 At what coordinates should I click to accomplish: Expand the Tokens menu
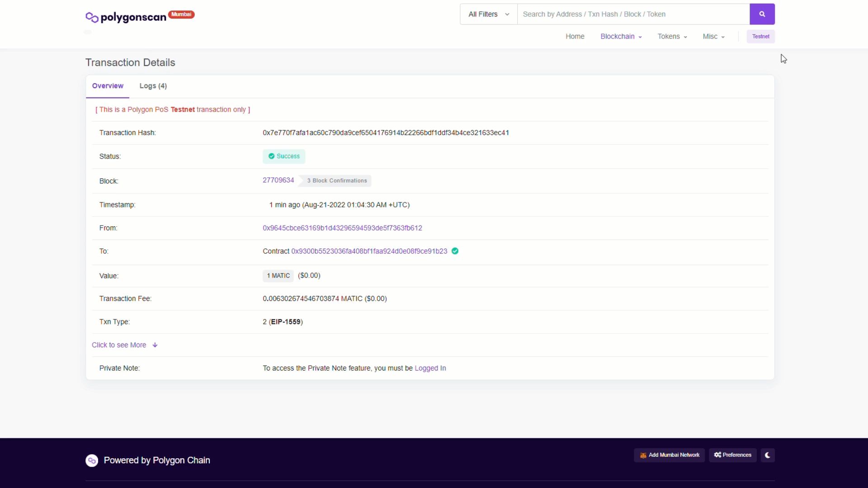coord(672,37)
